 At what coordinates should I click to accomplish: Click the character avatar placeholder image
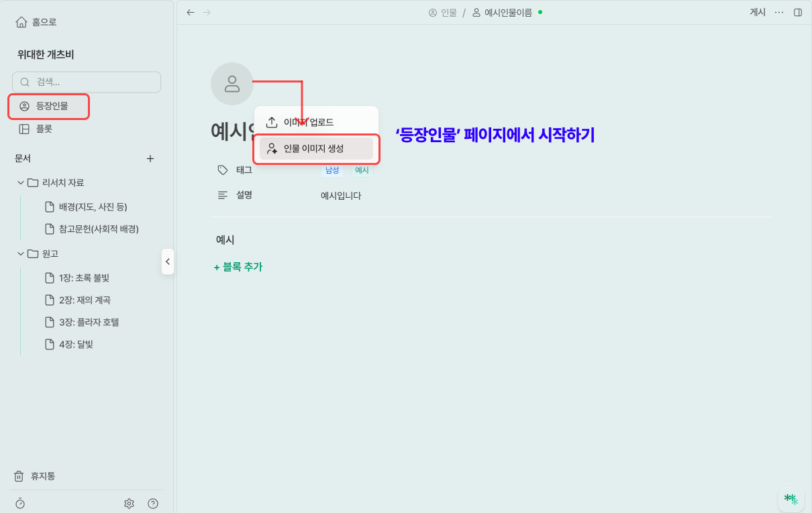(232, 84)
